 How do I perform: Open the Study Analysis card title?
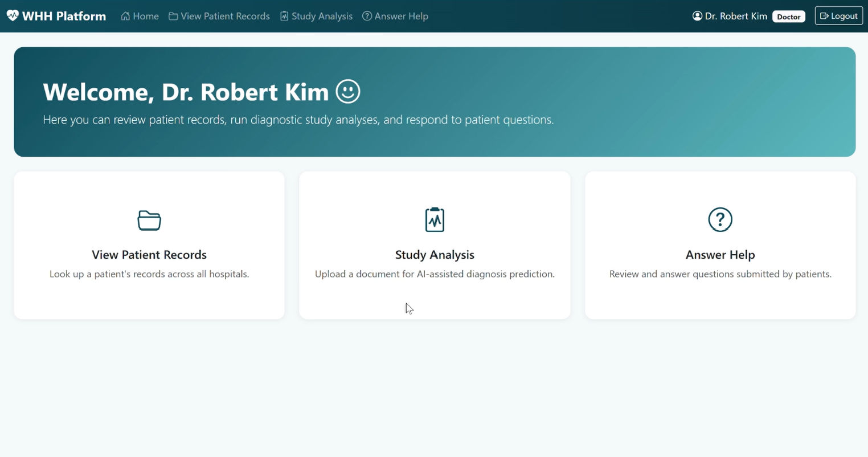click(x=435, y=255)
